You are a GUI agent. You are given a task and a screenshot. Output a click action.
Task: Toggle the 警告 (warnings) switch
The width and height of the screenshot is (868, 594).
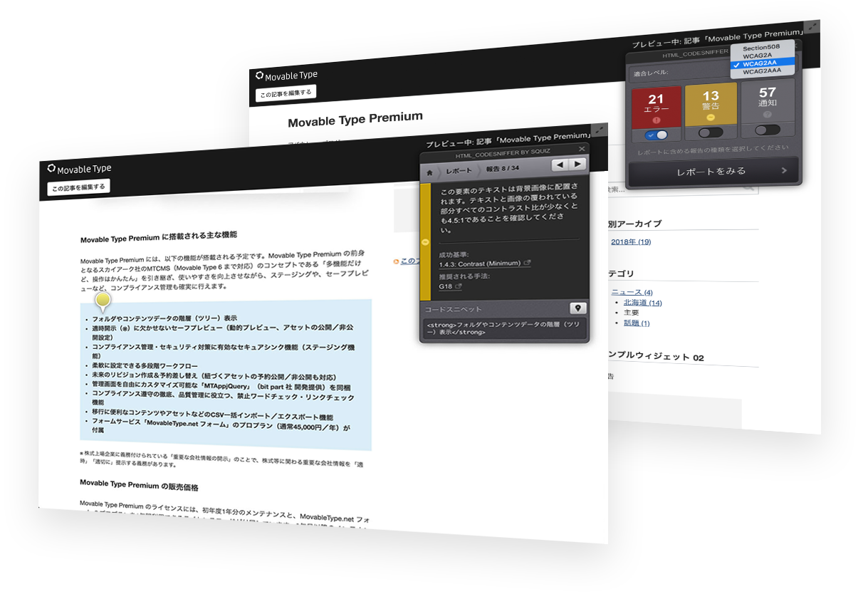pos(711,132)
